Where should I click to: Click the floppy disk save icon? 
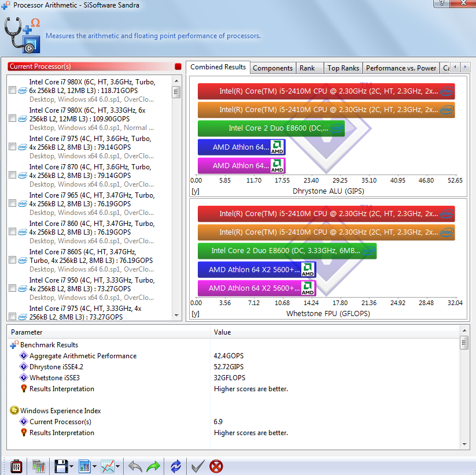tap(61, 466)
